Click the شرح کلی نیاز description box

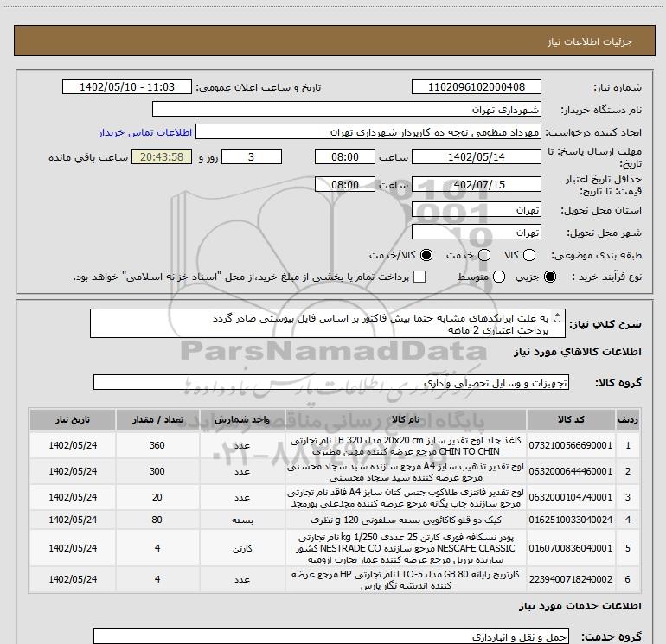328,323
